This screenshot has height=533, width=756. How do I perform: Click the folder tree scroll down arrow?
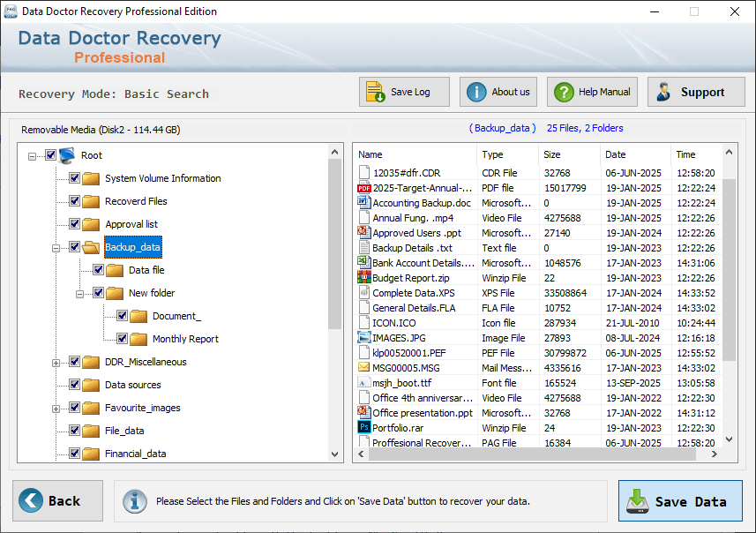[335, 454]
